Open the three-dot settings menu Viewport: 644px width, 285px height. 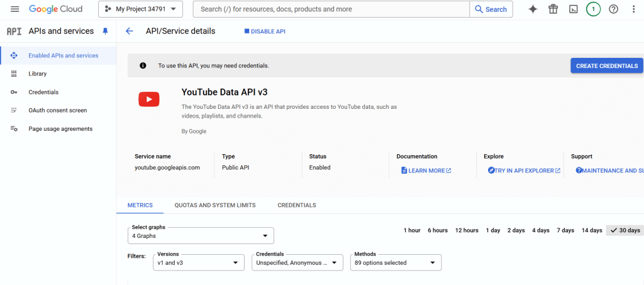click(x=633, y=9)
